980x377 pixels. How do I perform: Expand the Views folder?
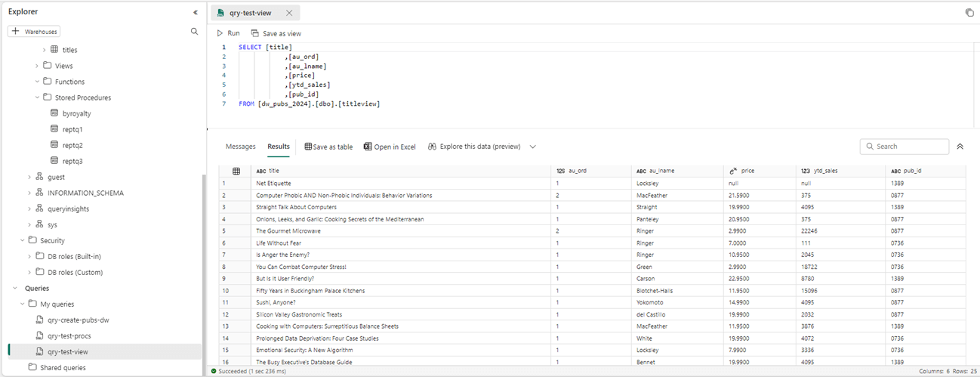(x=37, y=66)
